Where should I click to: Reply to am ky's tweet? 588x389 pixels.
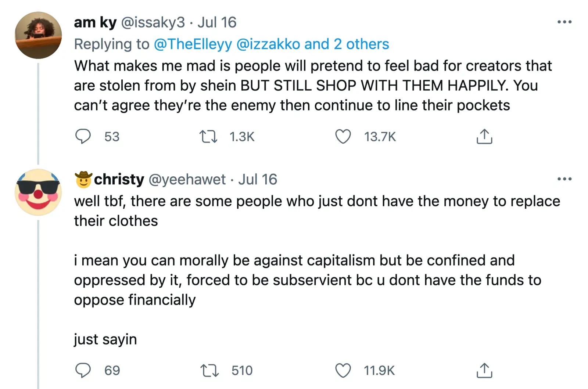(x=83, y=137)
